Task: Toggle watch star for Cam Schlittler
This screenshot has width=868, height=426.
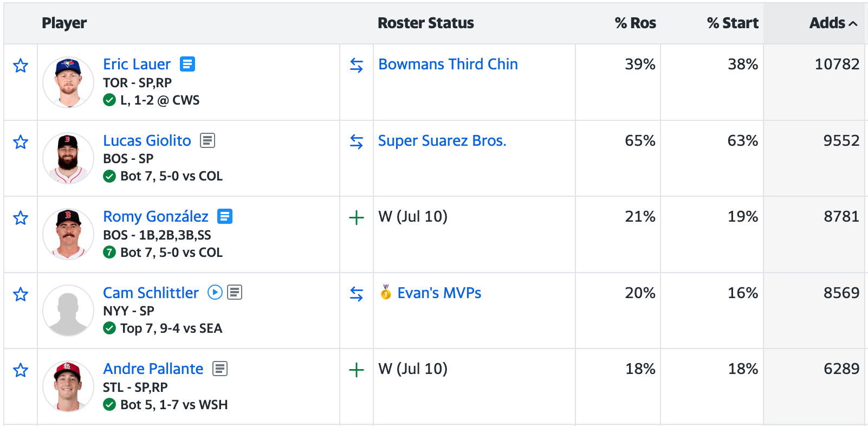Action: click(x=21, y=294)
